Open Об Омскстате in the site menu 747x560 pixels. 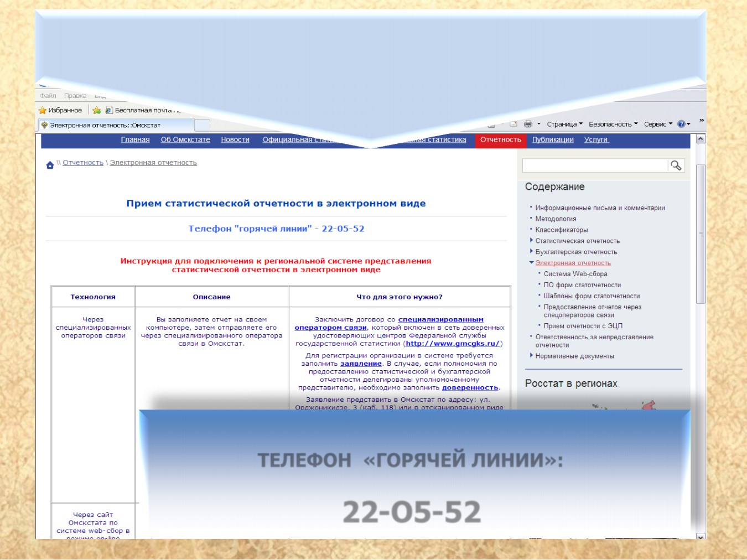tap(185, 139)
